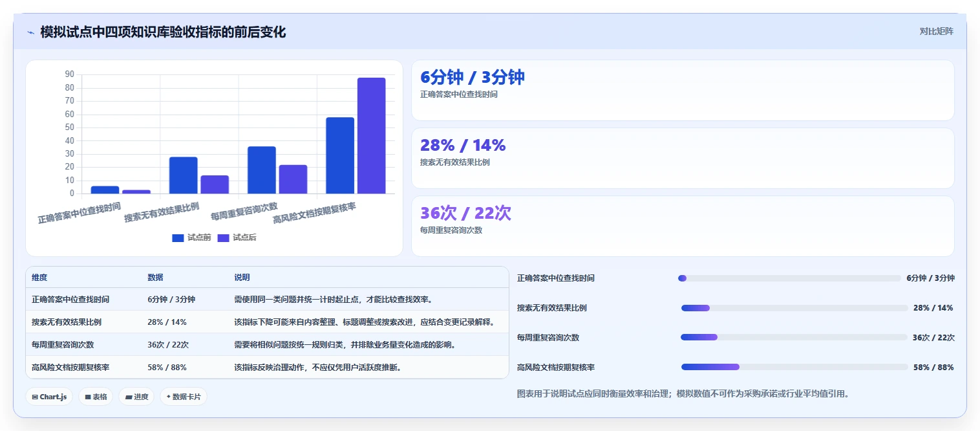Click the 正确答案中位查找时间 progress bar

(789, 278)
